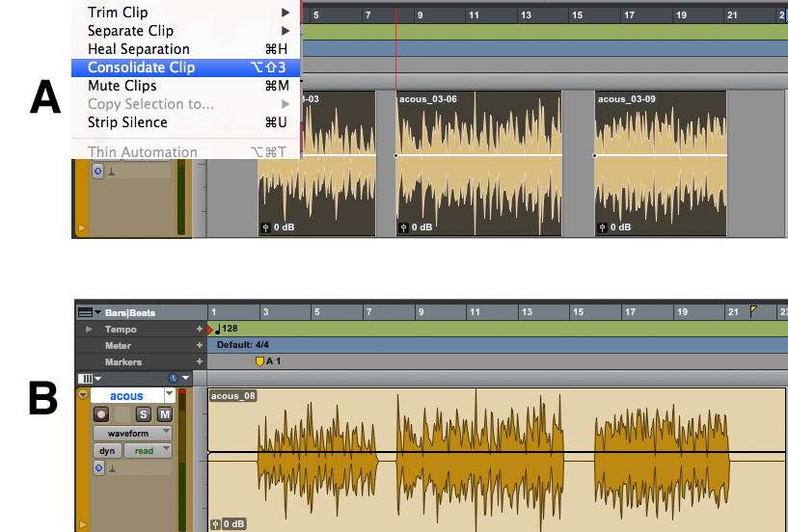Screen dimensions: 788x532
Task: Open the read automation mode dropdown
Action: click(148, 450)
